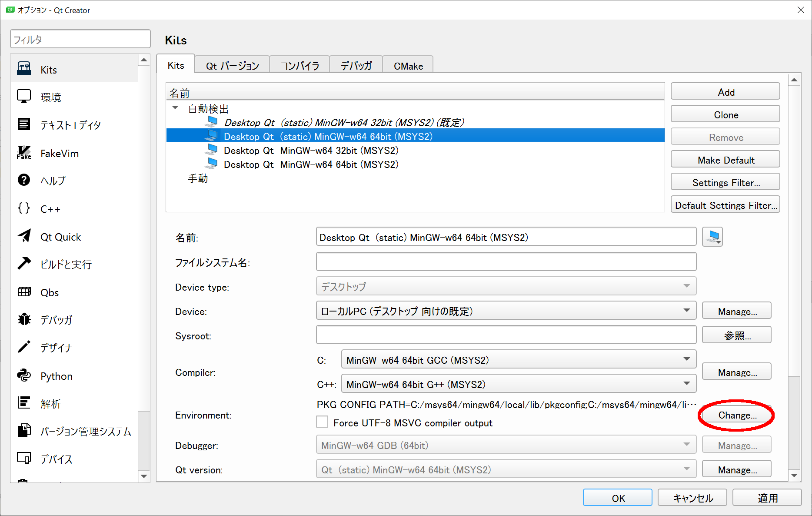Open the テキストエディタ category icon

click(24, 124)
